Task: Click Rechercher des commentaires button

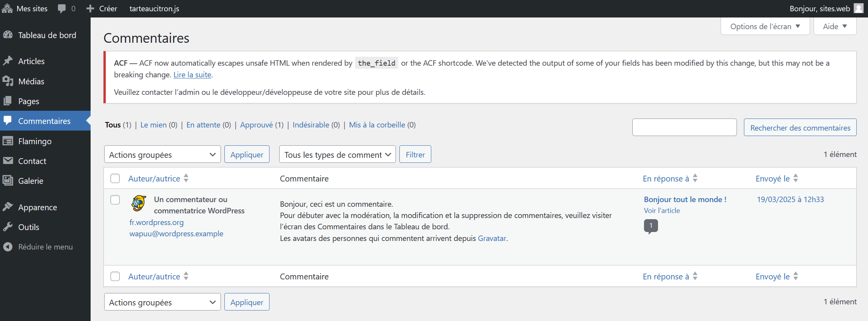Action: pyautogui.click(x=800, y=127)
